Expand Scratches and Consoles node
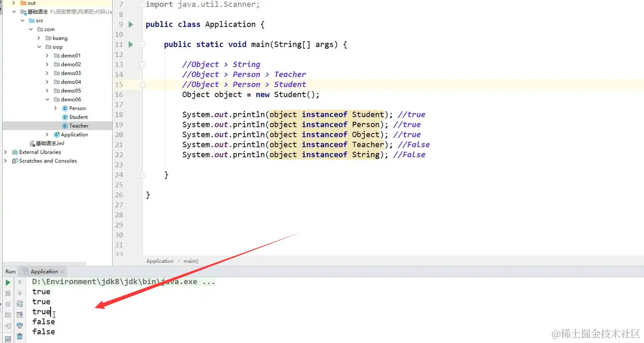This screenshot has width=644, height=343. coord(6,161)
